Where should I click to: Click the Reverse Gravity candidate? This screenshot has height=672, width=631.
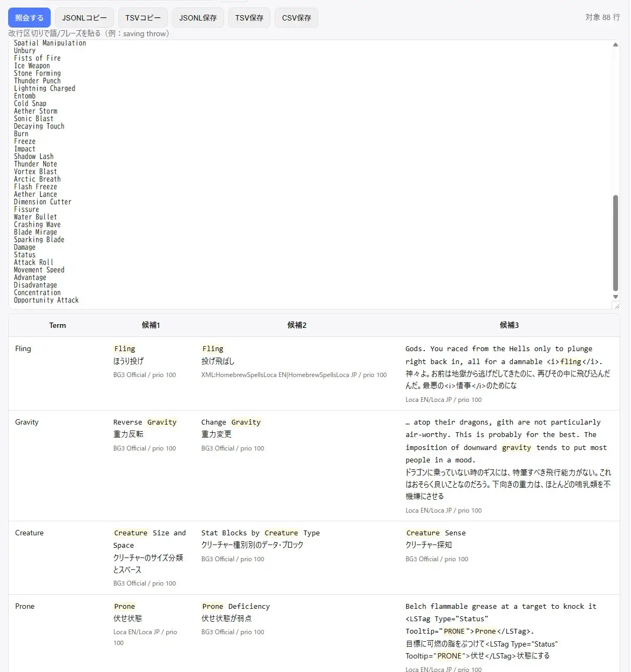click(x=145, y=422)
